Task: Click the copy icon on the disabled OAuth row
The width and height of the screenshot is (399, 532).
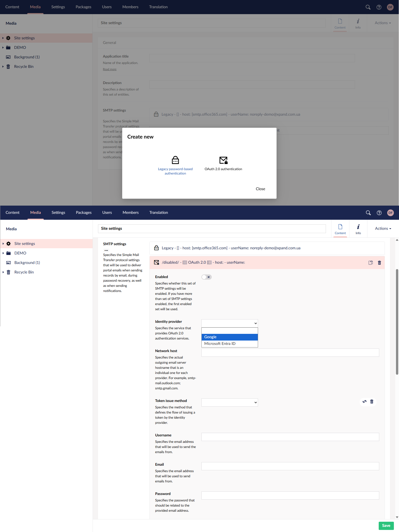Action: pos(370,263)
